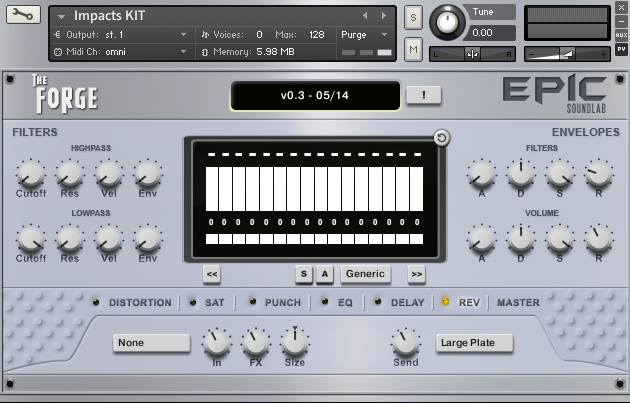630x403 pixels.
Task: Click the Lowpass Env knob
Action: tap(148, 239)
